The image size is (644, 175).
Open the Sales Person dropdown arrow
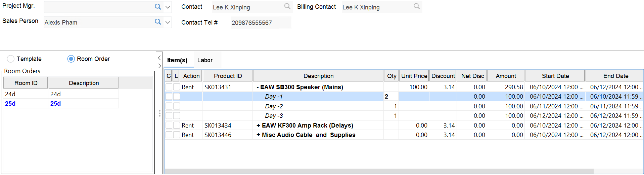tap(168, 23)
